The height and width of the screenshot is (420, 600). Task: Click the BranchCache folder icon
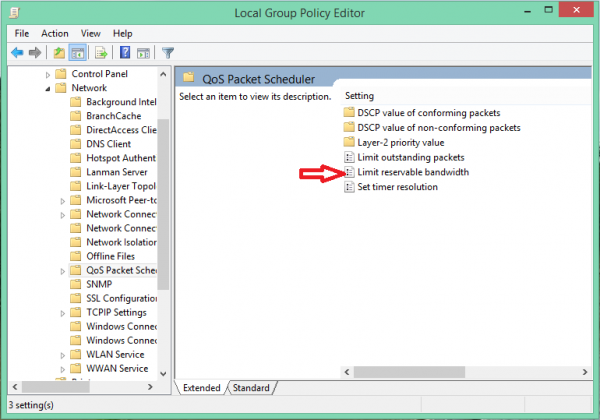(76, 116)
